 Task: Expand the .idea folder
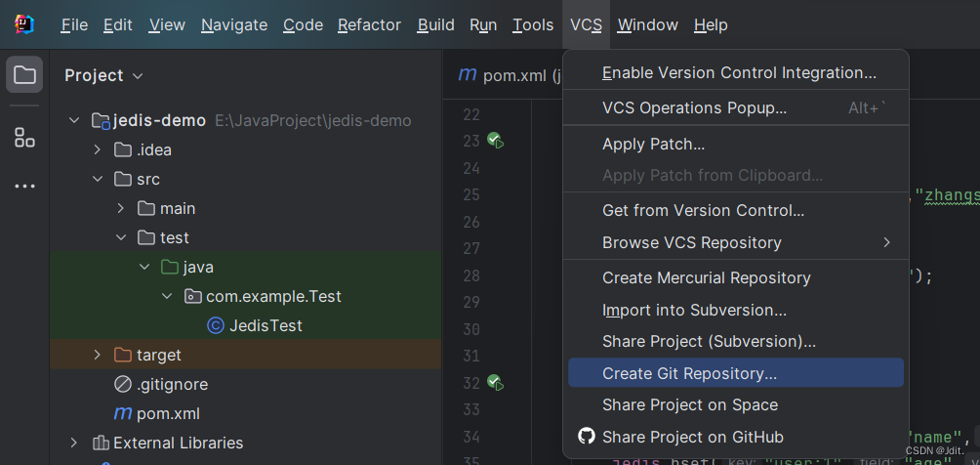coord(97,149)
